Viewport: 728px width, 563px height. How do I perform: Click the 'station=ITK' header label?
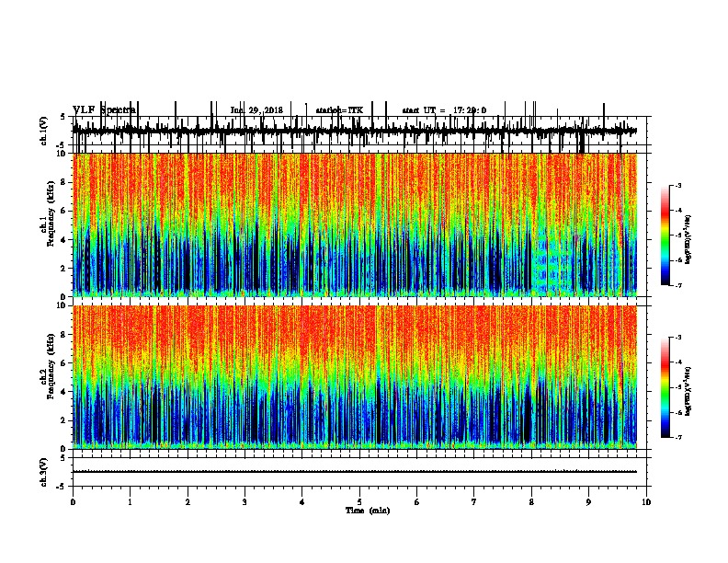pos(339,110)
